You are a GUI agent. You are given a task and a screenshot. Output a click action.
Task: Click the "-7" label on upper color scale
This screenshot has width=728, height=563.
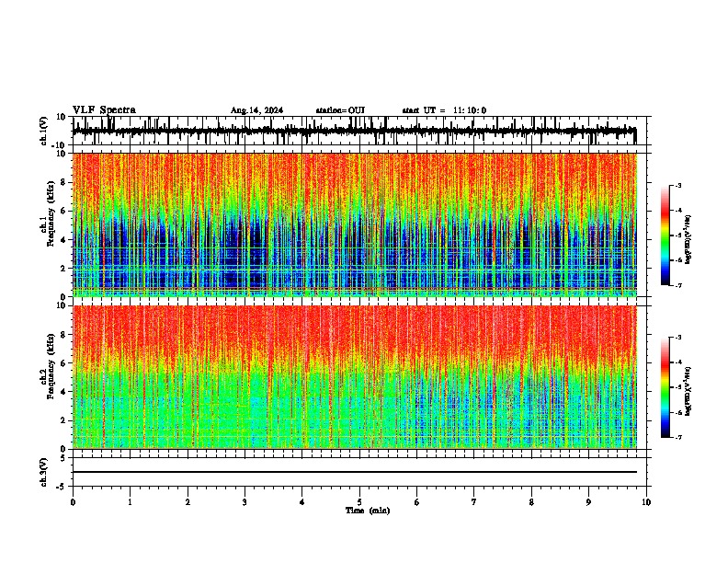click(x=677, y=285)
